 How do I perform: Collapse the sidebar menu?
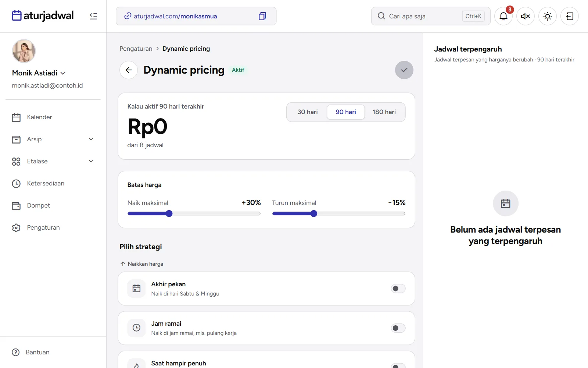tap(93, 16)
